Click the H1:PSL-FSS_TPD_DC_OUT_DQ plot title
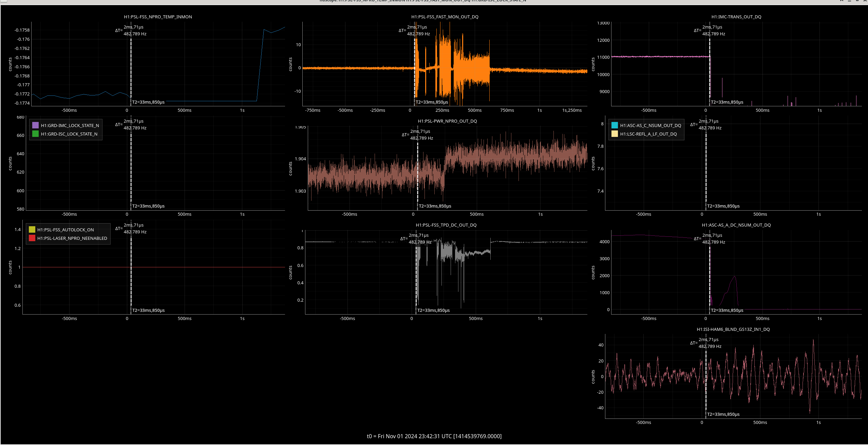 (x=446, y=225)
